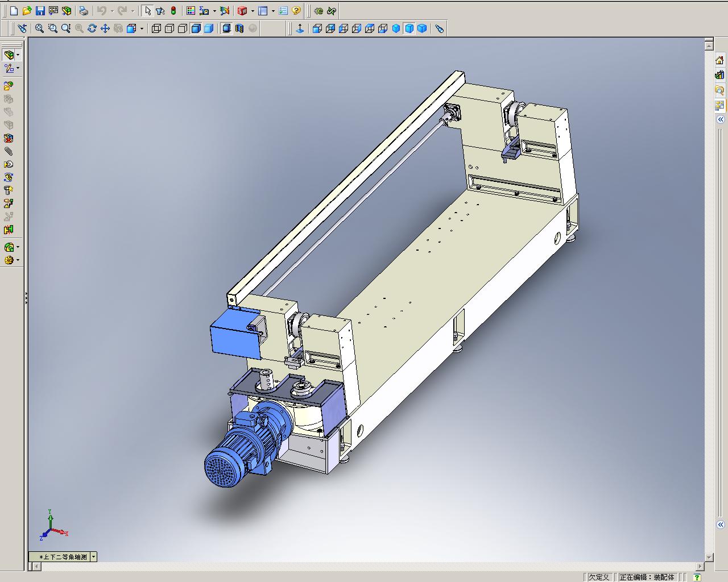Expand the Undo history dropdown
Viewport: 728px width, 582px height.
pyautogui.click(x=111, y=11)
